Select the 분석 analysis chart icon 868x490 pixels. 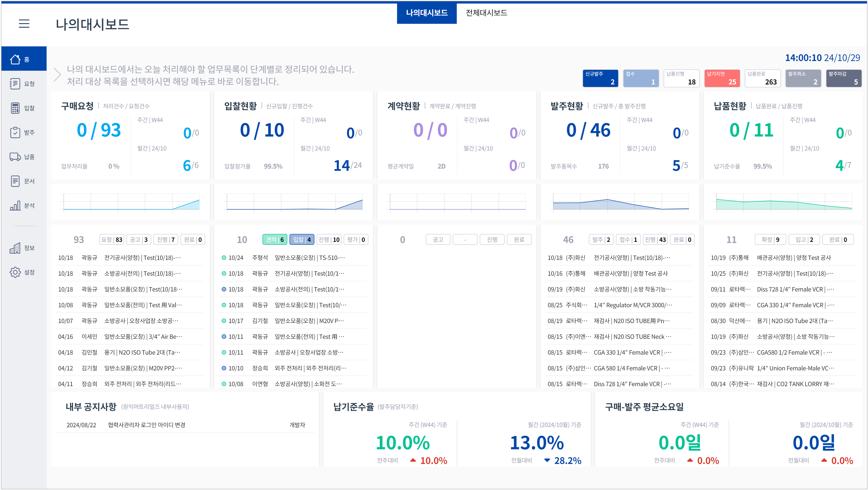pyautogui.click(x=24, y=205)
